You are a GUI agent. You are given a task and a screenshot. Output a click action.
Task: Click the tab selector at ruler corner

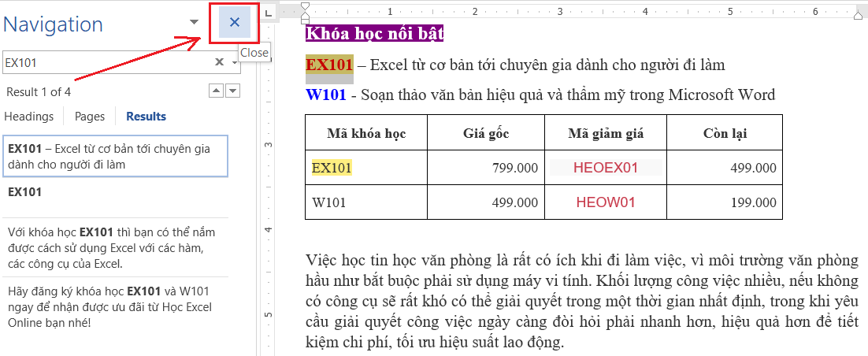click(x=268, y=13)
